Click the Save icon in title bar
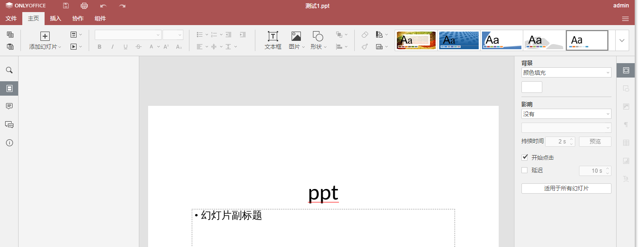This screenshot has width=644, height=247. [66, 6]
